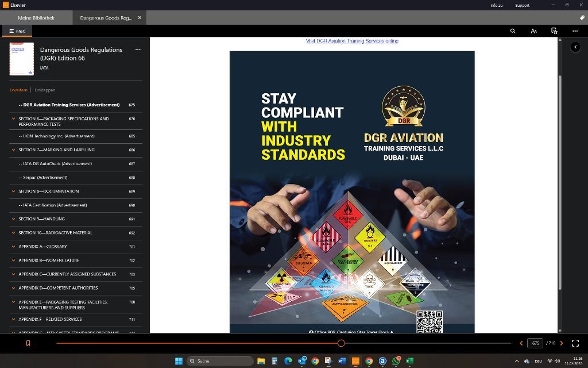This screenshot has width=588, height=368.
Task: Open the notes and bookmarks list icon
Action: (554, 31)
